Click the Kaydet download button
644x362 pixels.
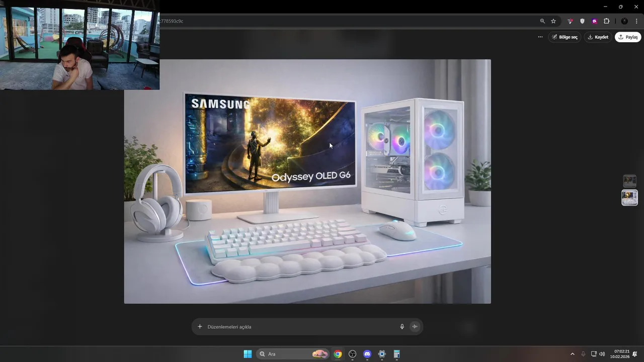tap(598, 37)
